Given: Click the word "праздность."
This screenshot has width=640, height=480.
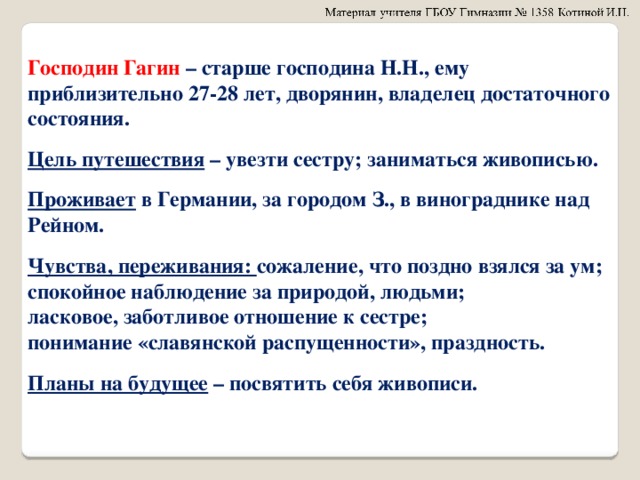Looking at the screenshot, I should 488,343.
